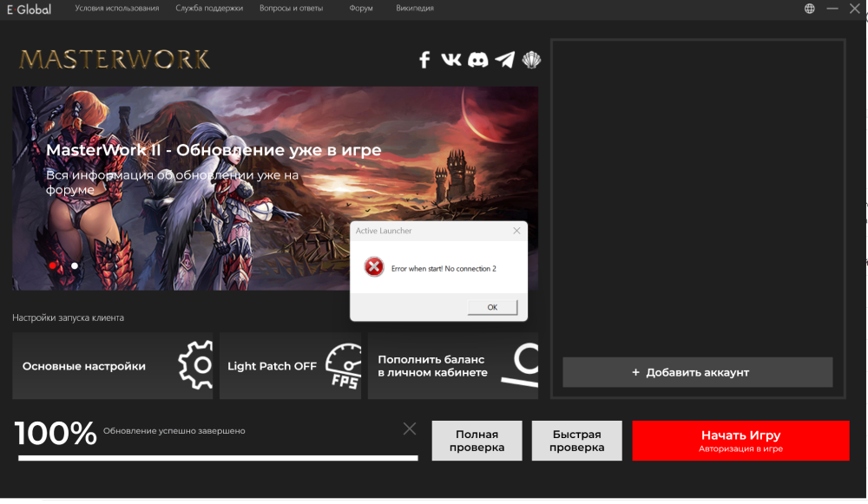This screenshot has width=868, height=504.
Task: Open the Facebook social icon
Action: (424, 60)
